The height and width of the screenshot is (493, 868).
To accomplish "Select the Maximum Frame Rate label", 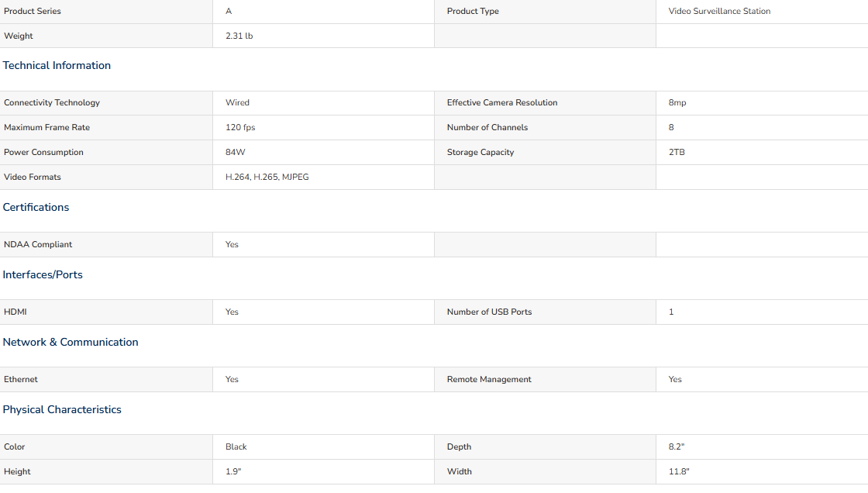I will pos(46,128).
